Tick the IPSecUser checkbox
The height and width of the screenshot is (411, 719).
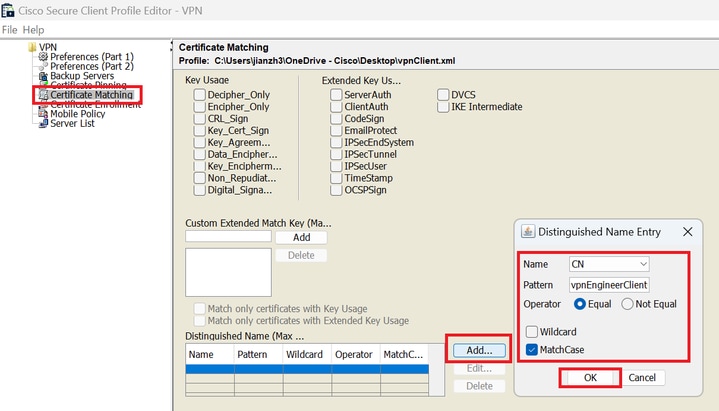click(336, 166)
